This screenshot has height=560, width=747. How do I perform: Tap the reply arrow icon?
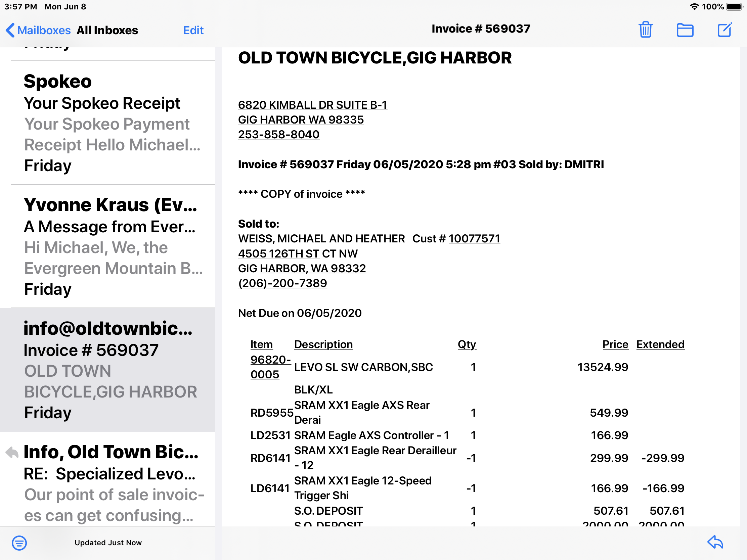click(x=715, y=542)
